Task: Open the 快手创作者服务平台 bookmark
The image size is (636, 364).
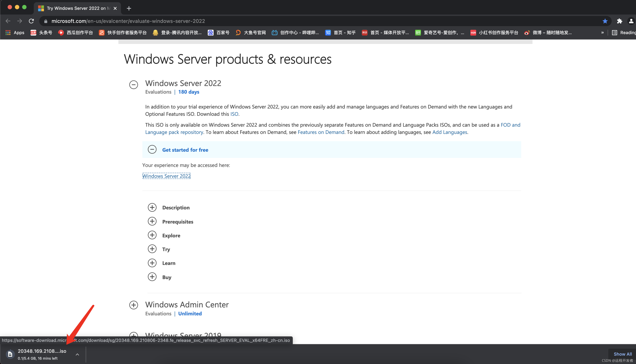Action: [x=123, y=32]
